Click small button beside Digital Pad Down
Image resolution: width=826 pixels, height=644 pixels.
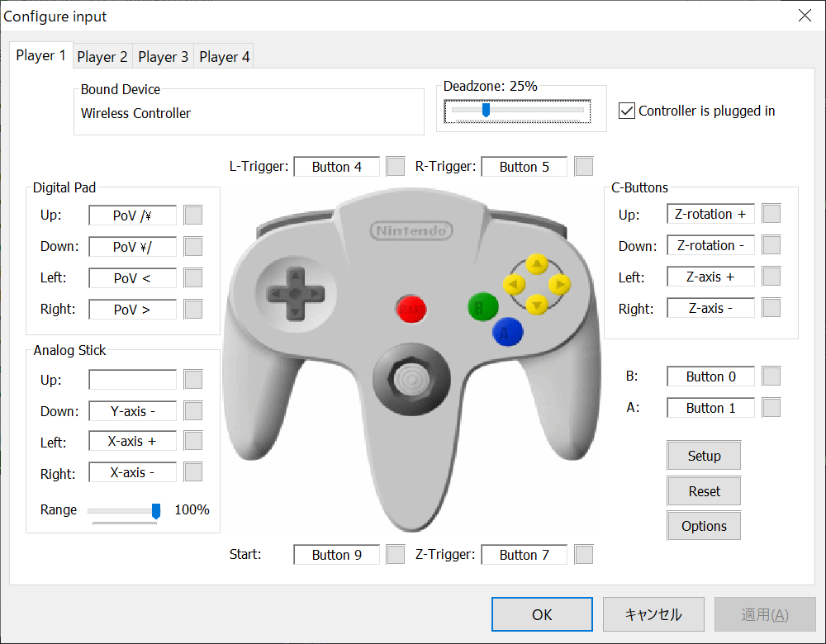click(193, 246)
